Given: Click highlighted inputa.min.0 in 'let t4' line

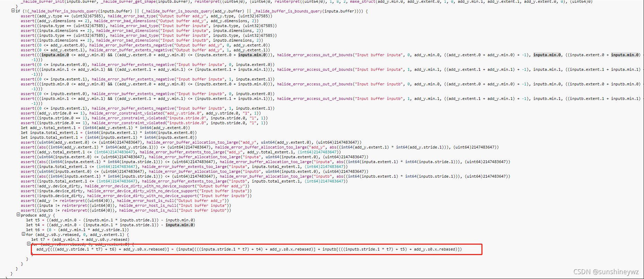Looking at the screenshot, I should (180, 225).
